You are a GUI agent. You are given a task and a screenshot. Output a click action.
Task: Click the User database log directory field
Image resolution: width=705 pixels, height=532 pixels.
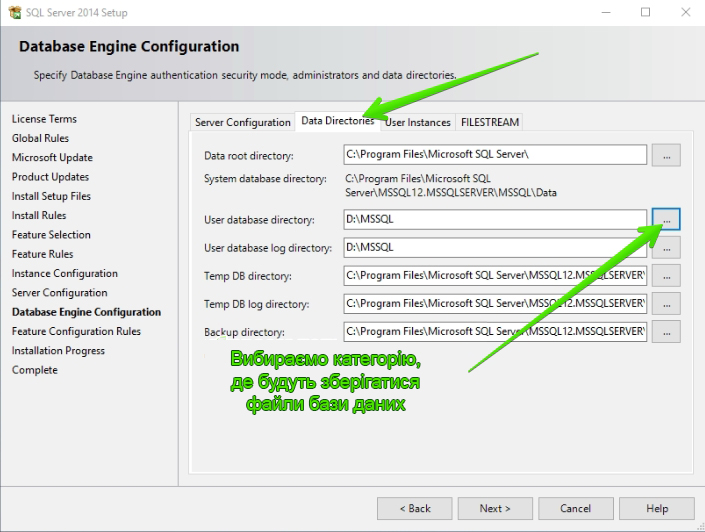click(x=495, y=247)
